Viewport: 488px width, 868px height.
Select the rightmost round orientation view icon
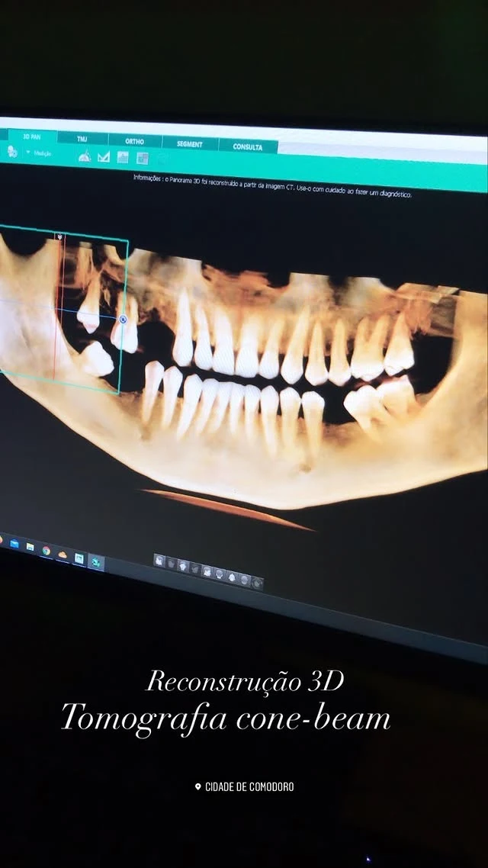tap(257, 583)
